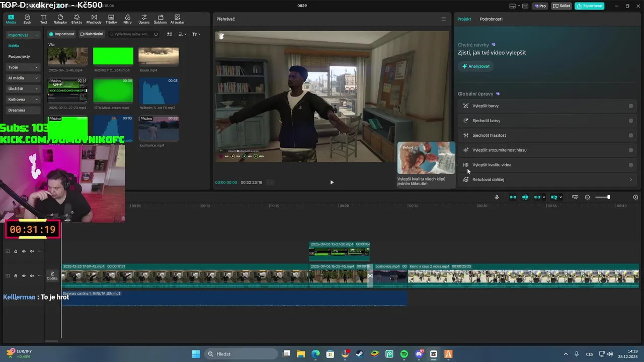Screen dimensions: 644x362
Task: Open the AI avatar panel
Action: (178, 19)
